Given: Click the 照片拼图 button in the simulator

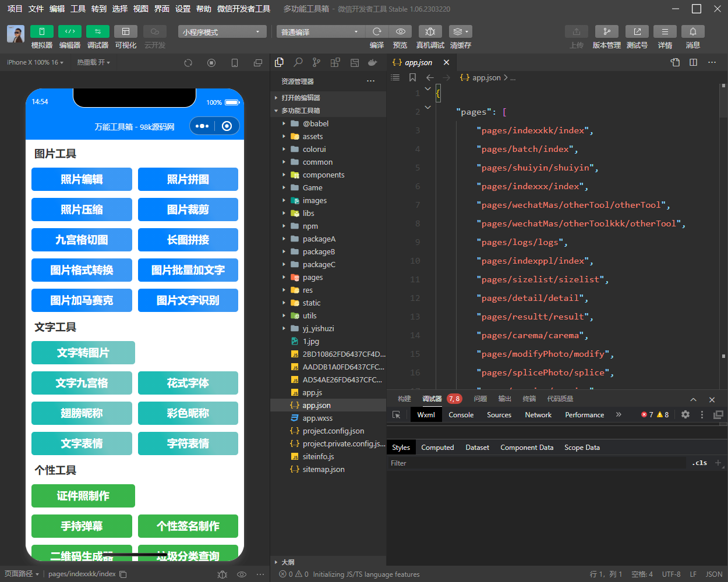Looking at the screenshot, I should (188, 179).
